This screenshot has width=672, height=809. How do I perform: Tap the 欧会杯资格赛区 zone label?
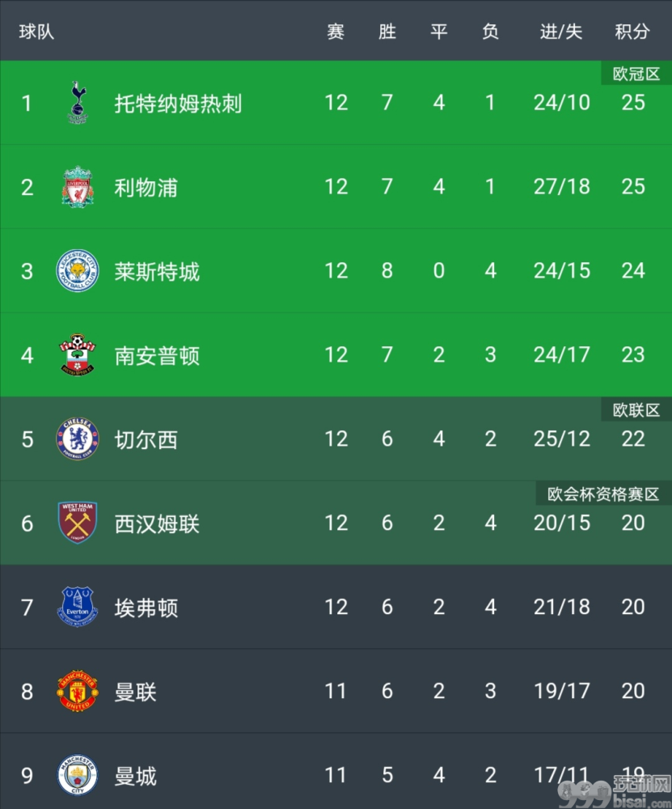point(603,493)
